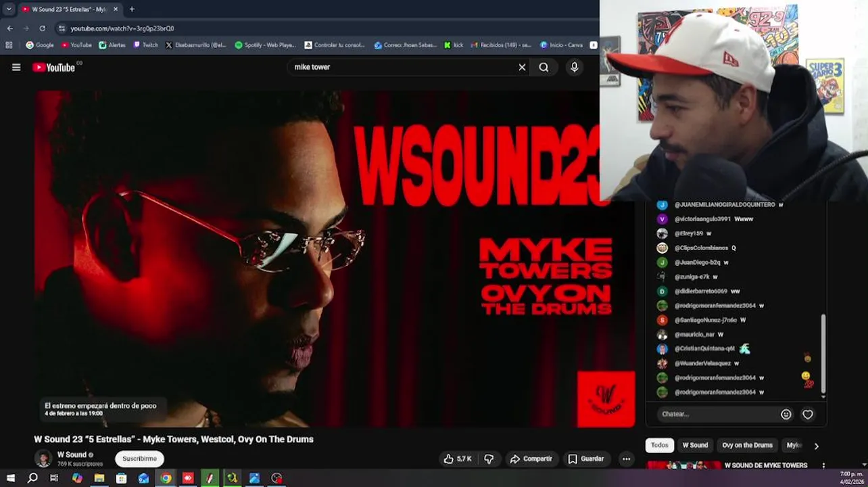The image size is (868, 487).
Task: Open the Google bookmark
Action: pyautogui.click(x=39, y=45)
